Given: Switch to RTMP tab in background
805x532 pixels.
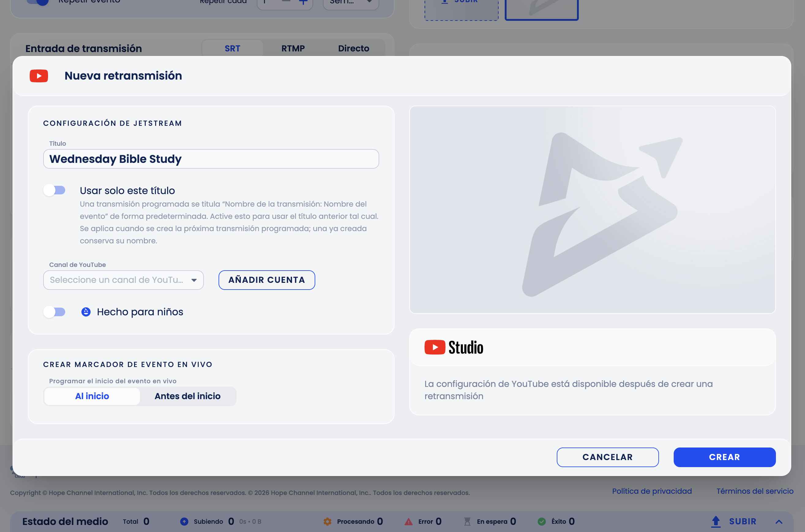Looking at the screenshot, I should pos(293,49).
